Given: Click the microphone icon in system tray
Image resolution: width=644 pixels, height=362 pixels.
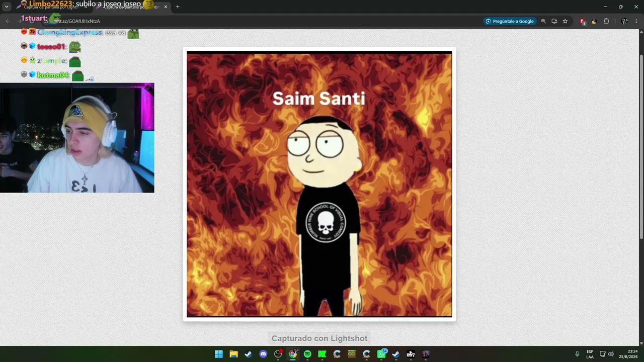Looking at the screenshot, I should 577,354.
